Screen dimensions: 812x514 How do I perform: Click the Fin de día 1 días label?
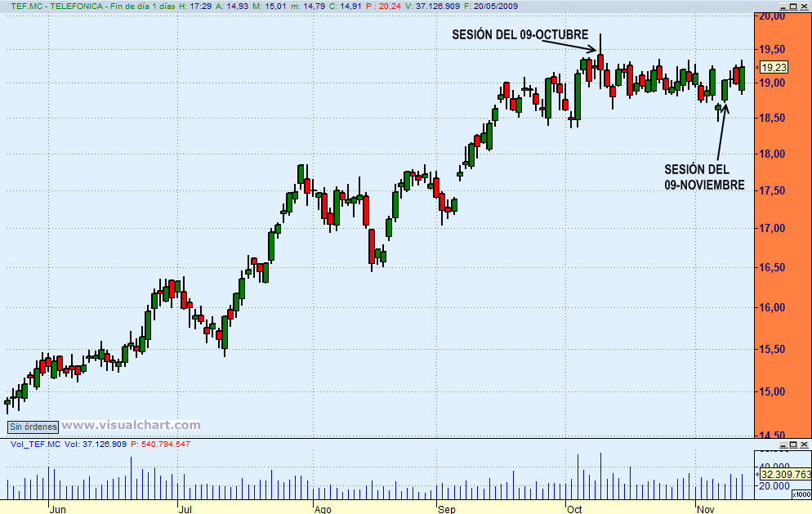[x=143, y=7]
